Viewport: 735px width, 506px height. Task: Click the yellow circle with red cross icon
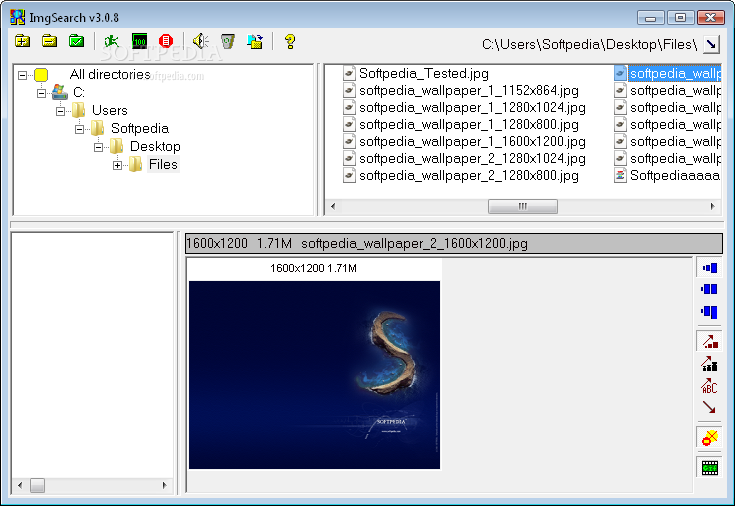point(709,438)
